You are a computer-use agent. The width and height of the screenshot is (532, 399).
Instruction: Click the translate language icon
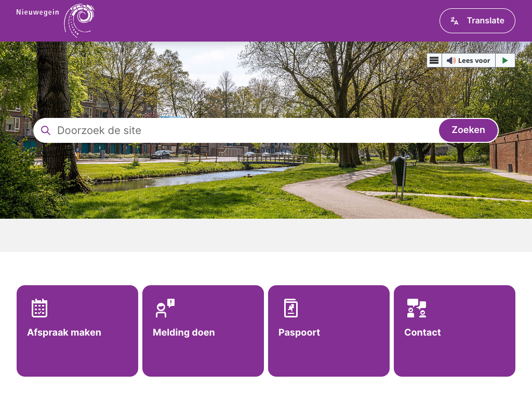pos(455,21)
